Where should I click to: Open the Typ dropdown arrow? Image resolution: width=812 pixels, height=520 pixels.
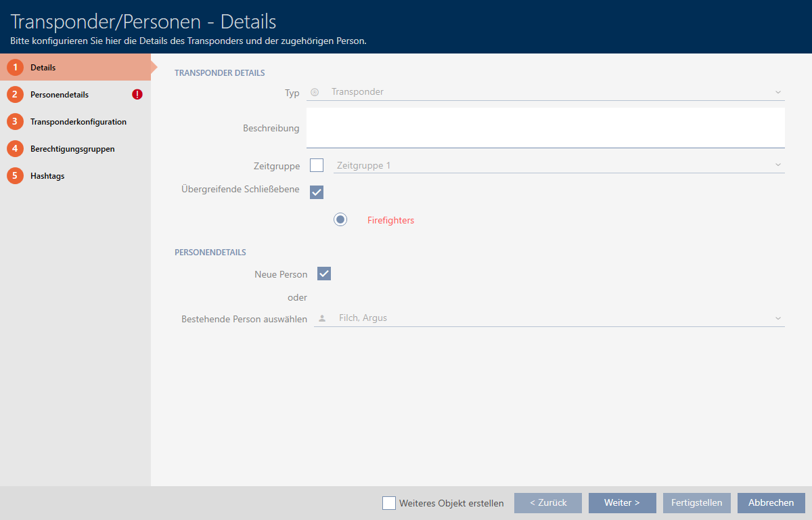777,92
